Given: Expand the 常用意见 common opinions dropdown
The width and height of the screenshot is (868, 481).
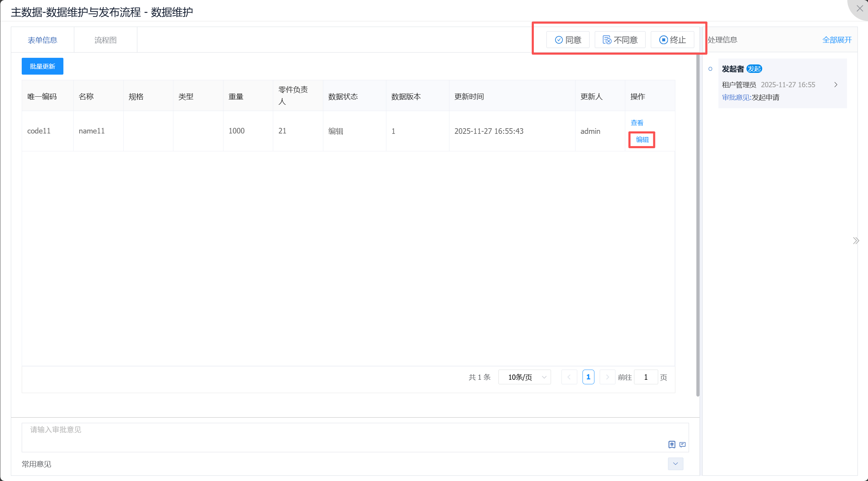Looking at the screenshot, I should pyautogui.click(x=675, y=464).
